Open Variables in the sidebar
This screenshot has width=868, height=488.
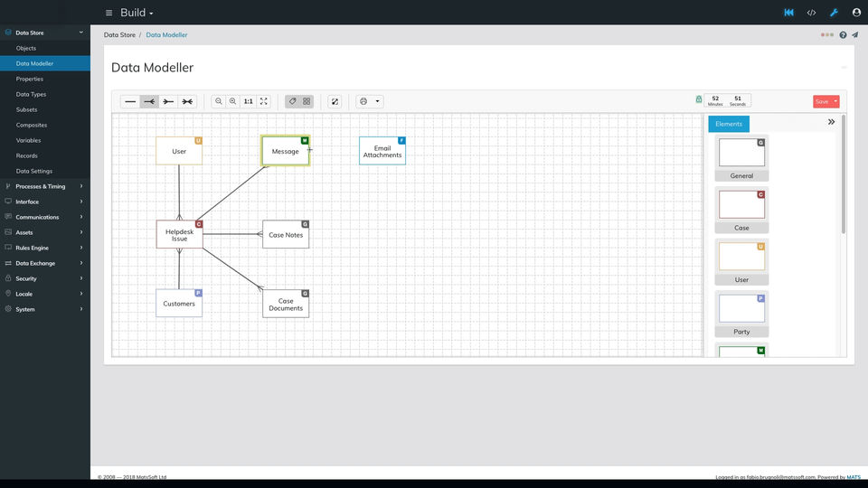(x=45, y=141)
